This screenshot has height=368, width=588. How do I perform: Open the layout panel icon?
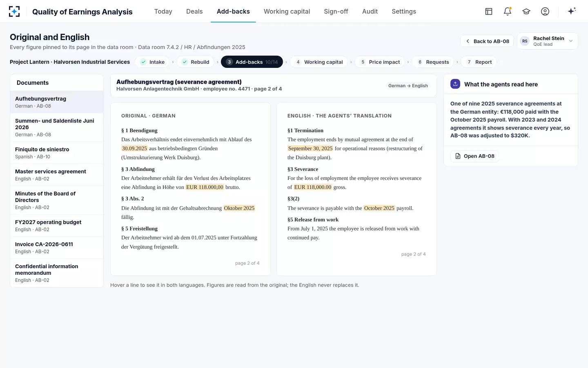(489, 11)
